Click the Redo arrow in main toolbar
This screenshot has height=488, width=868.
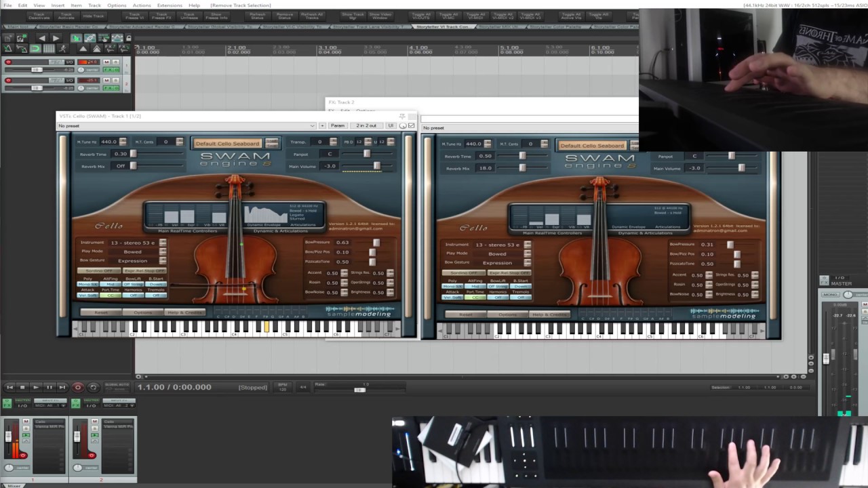pos(56,39)
